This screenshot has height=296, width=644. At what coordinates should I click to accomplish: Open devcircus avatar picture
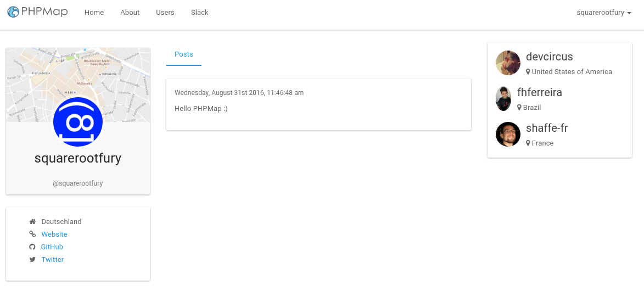508,63
